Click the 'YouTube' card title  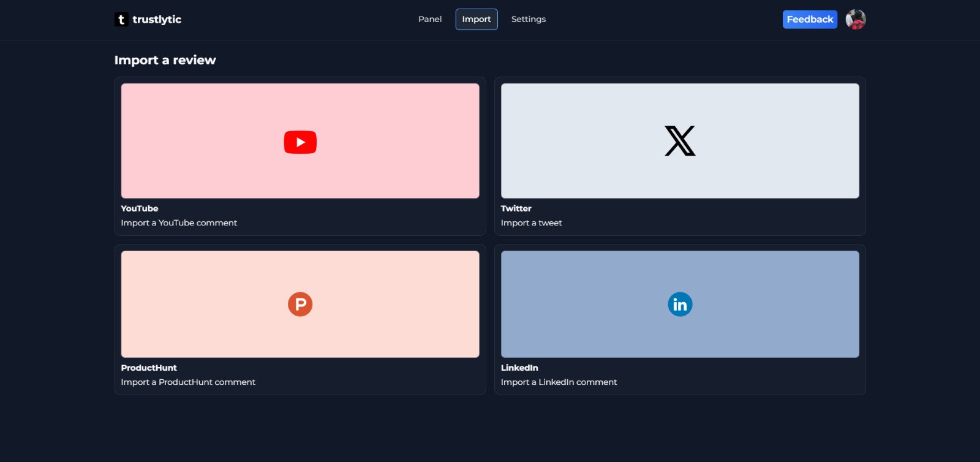pos(140,208)
